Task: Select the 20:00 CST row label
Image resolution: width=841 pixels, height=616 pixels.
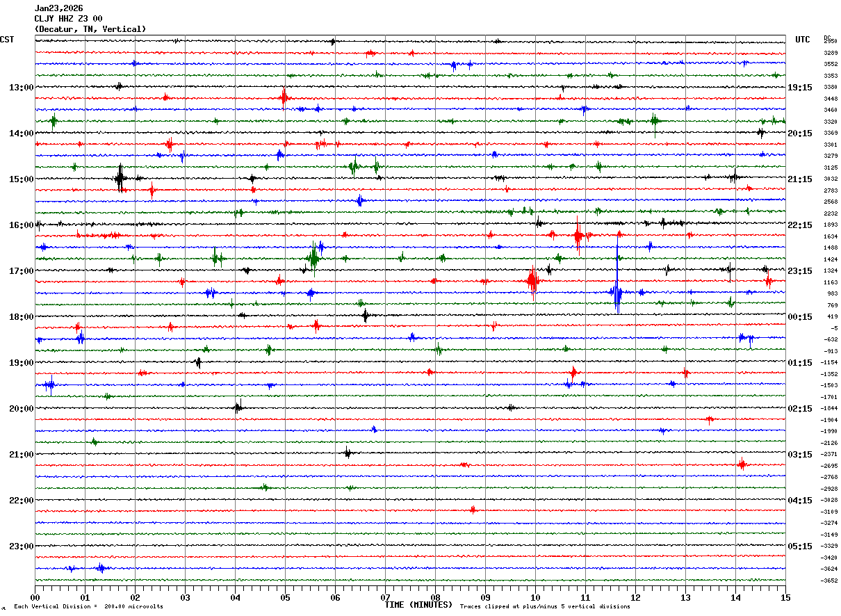Action: pos(21,409)
